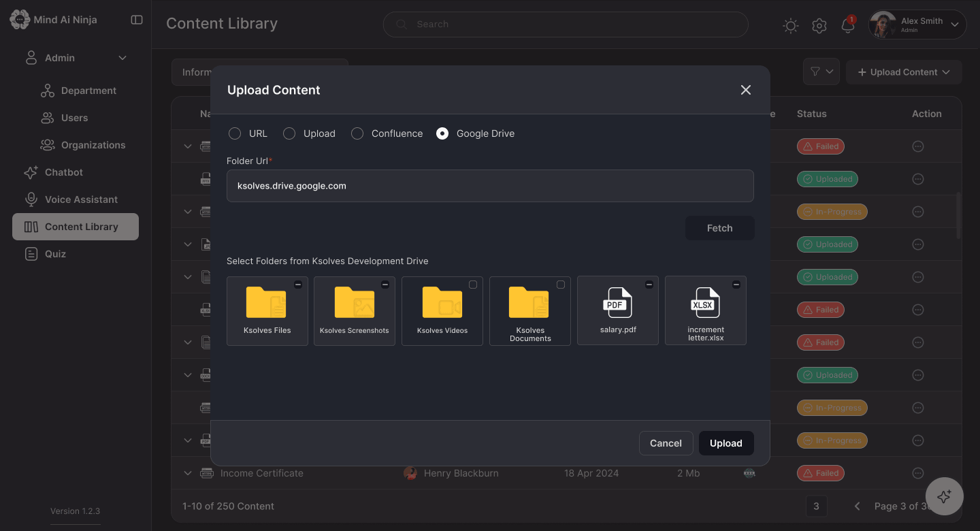Viewport: 980px width, 531px height.
Task: Click the Department hierarchy icon
Action: [x=48, y=91]
